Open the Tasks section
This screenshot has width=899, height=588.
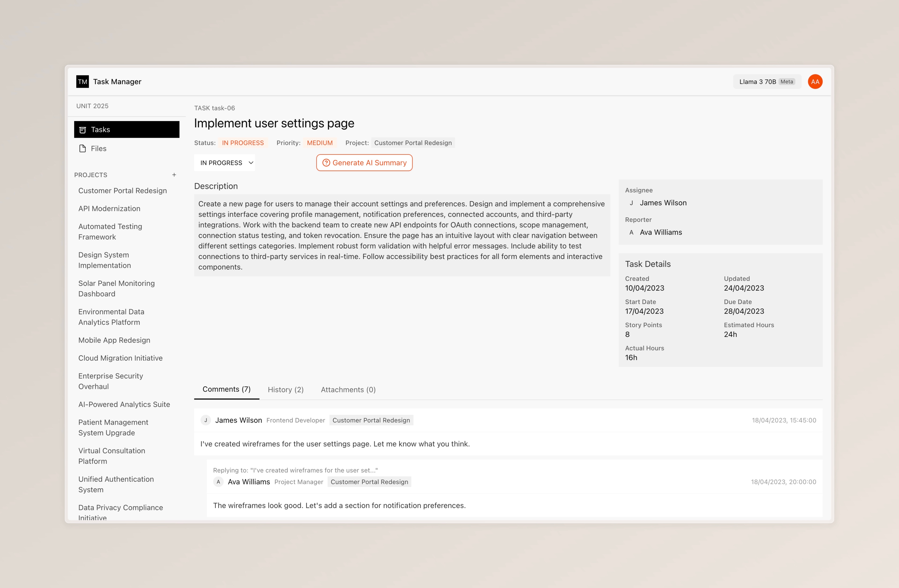tap(127, 129)
